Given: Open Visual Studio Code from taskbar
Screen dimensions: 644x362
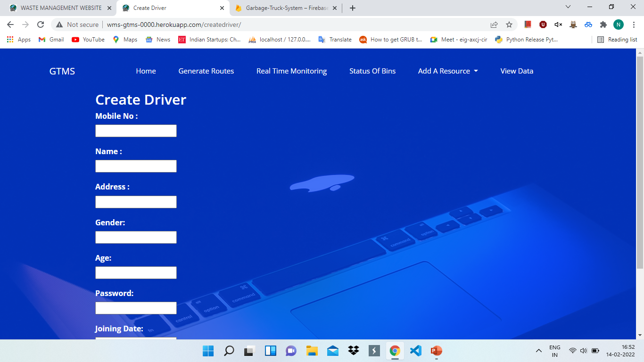Looking at the screenshot, I should click(415, 351).
